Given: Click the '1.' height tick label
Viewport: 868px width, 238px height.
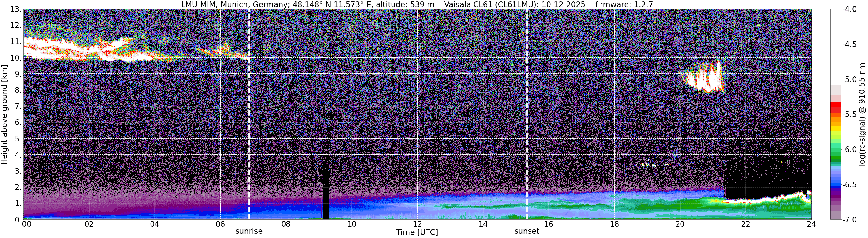Looking at the screenshot, I should tap(18, 203).
